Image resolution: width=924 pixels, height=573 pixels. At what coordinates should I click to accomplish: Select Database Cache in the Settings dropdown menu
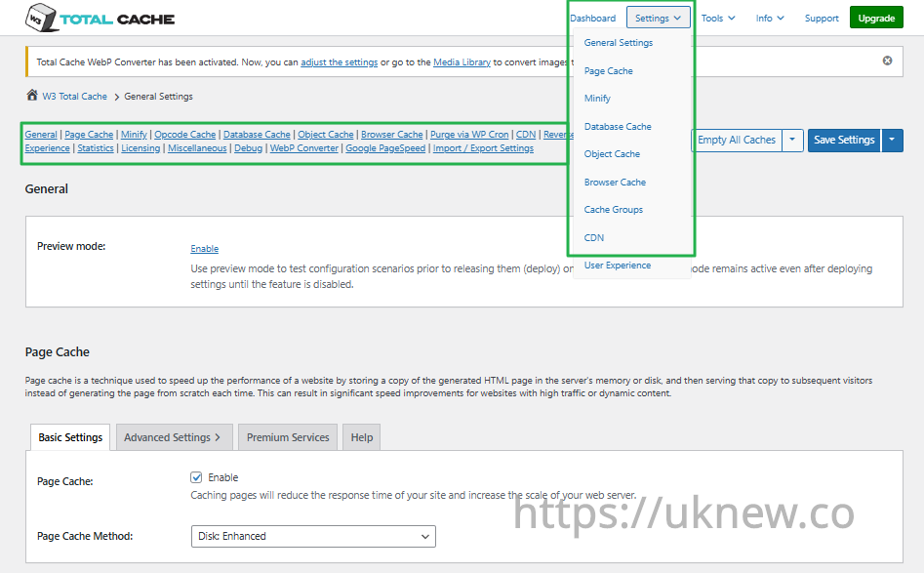click(x=617, y=127)
